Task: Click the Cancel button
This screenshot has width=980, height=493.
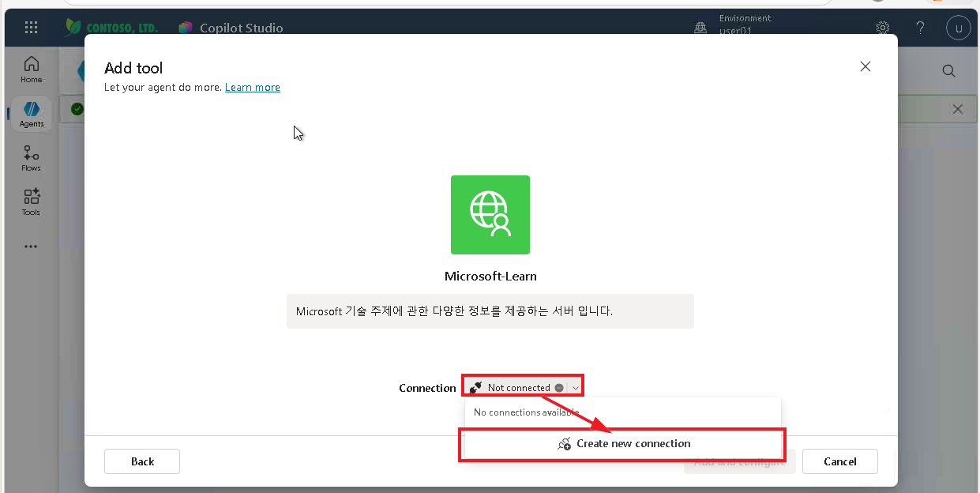Action: 840,461
